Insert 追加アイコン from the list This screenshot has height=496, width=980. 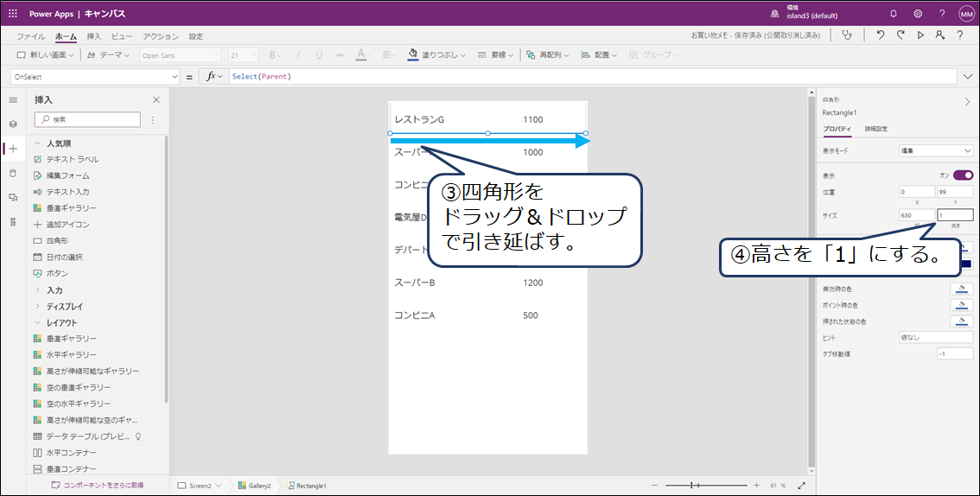click(x=68, y=225)
